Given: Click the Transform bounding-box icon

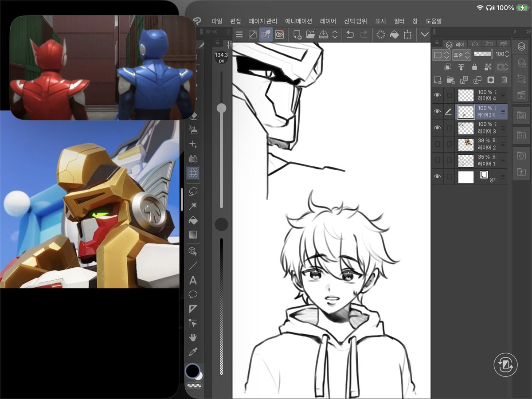Looking at the screenshot, I should 407,35.
